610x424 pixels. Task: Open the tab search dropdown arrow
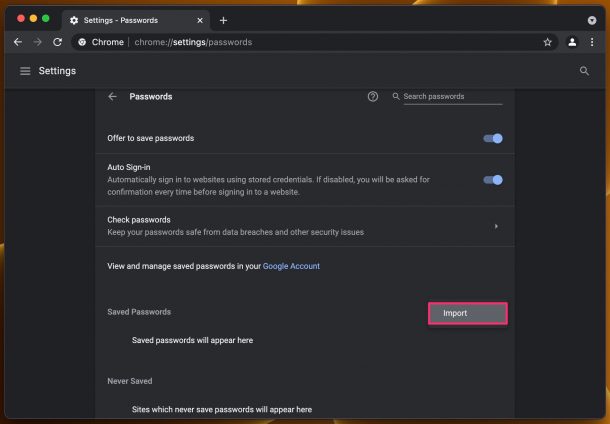point(592,20)
